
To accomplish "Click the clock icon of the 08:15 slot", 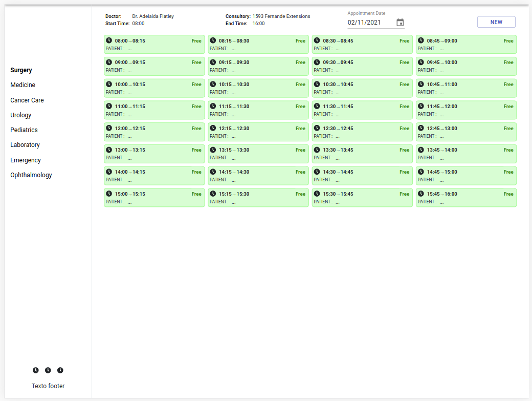I will [213, 40].
